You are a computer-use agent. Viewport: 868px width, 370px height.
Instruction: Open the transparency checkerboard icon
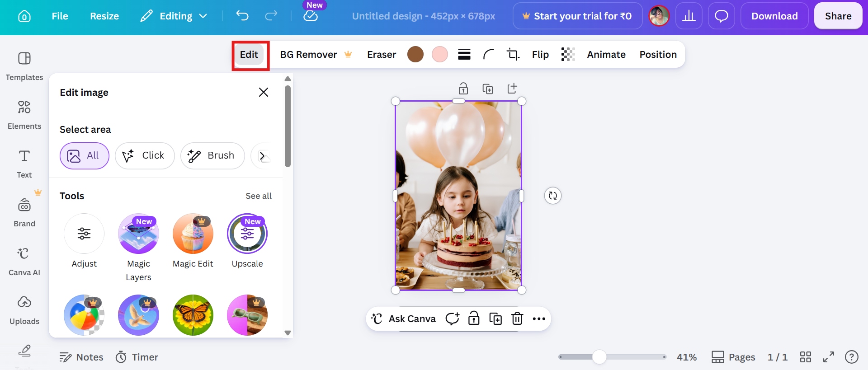point(568,55)
